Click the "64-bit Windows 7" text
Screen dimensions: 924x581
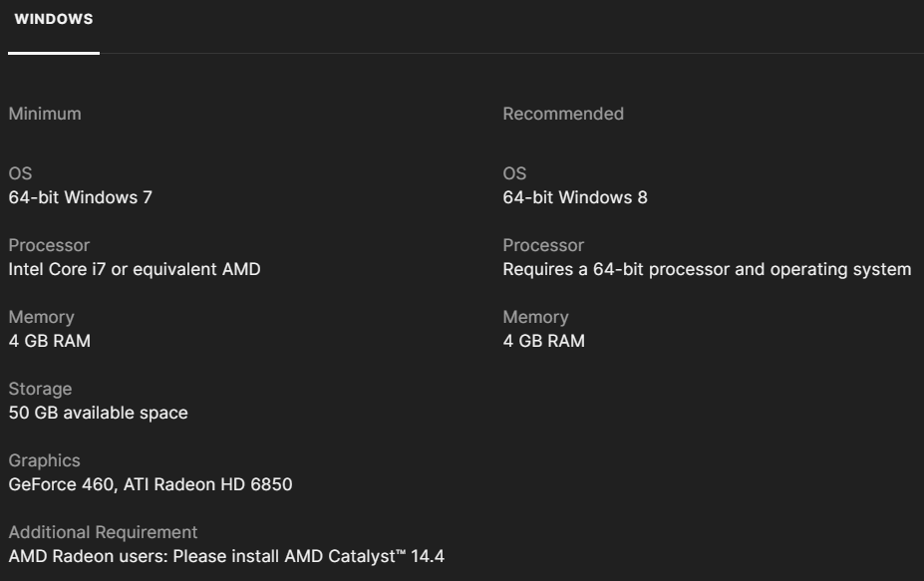coord(81,197)
